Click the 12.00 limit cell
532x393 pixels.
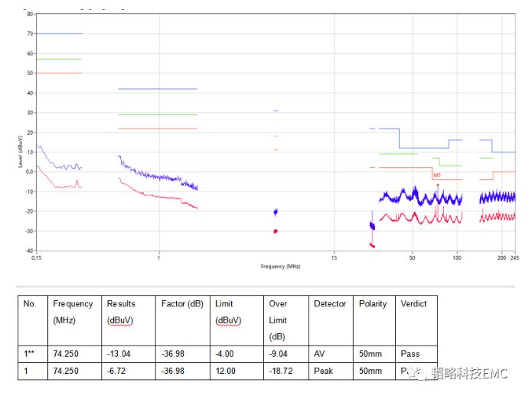tap(225, 371)
